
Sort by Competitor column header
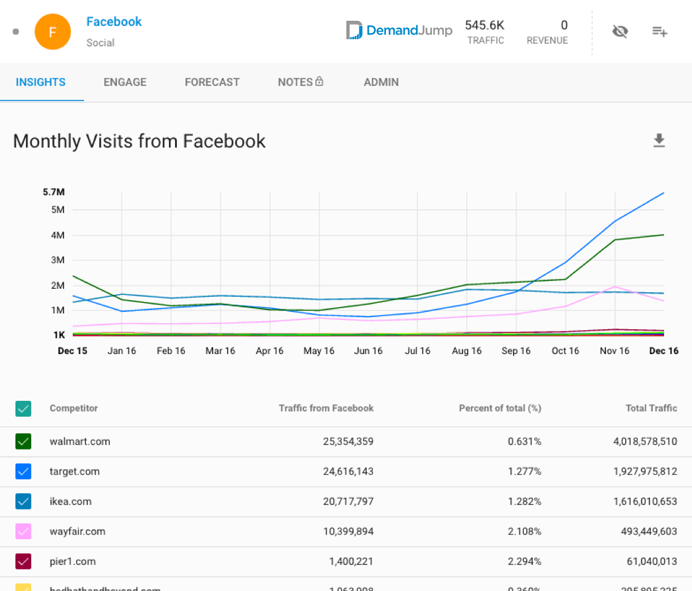(x=74, y=408)
